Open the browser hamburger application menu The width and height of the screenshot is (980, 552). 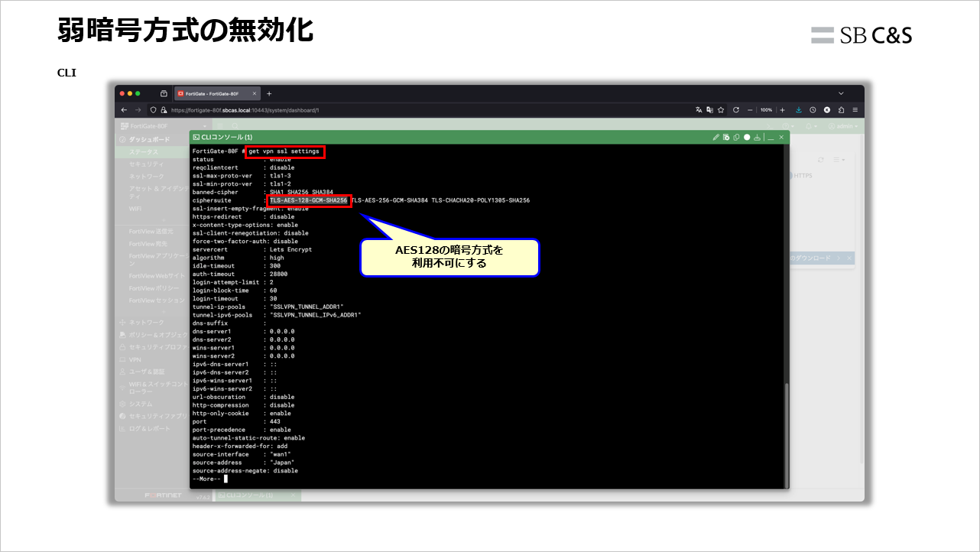[x=855, y=110]
